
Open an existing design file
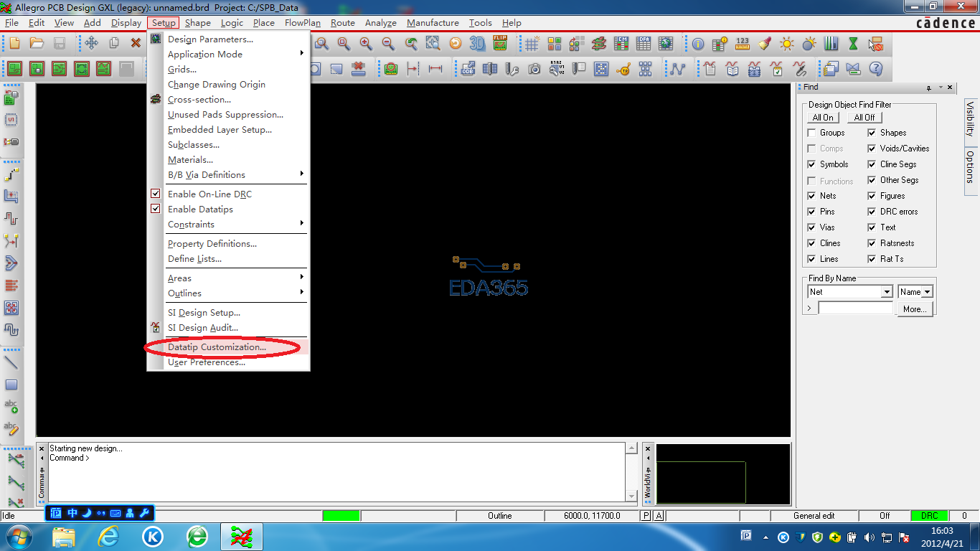37,43
